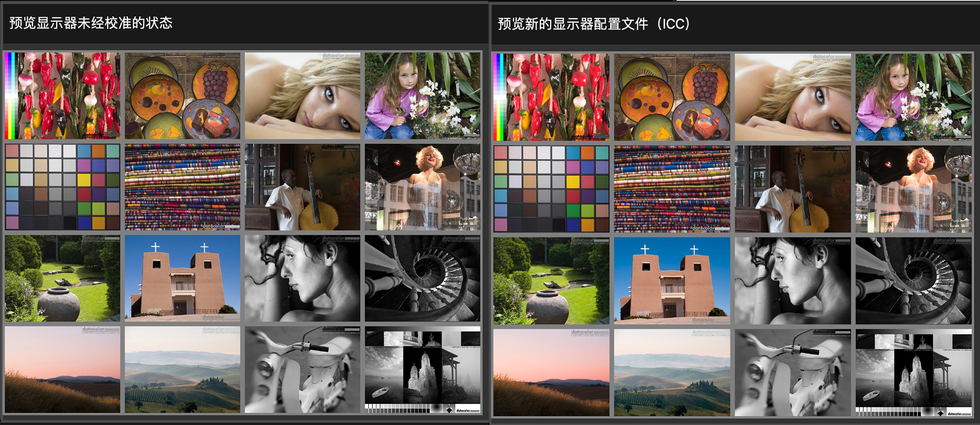This screenshot has width=980, height=425.
Task: Open painted plates thumbnail in ICC panel
Action: point(672,97)
